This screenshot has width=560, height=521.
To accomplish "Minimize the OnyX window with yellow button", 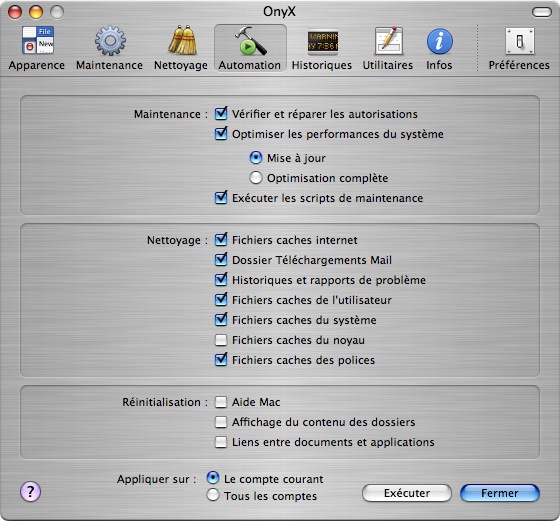I will pyautogui.click(x=36, y=12).
